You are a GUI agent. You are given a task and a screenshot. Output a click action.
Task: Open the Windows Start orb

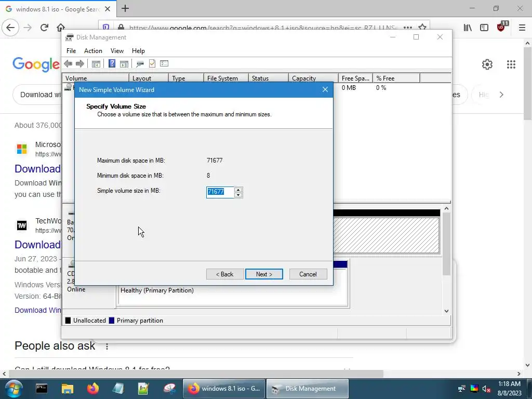(x=14, y=389)
